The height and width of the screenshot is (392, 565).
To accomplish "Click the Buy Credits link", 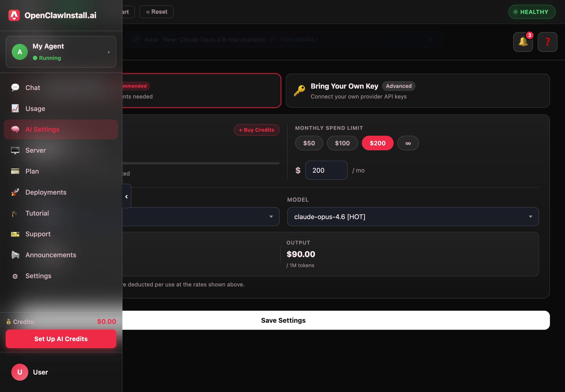I will click(x=256, y=130).
